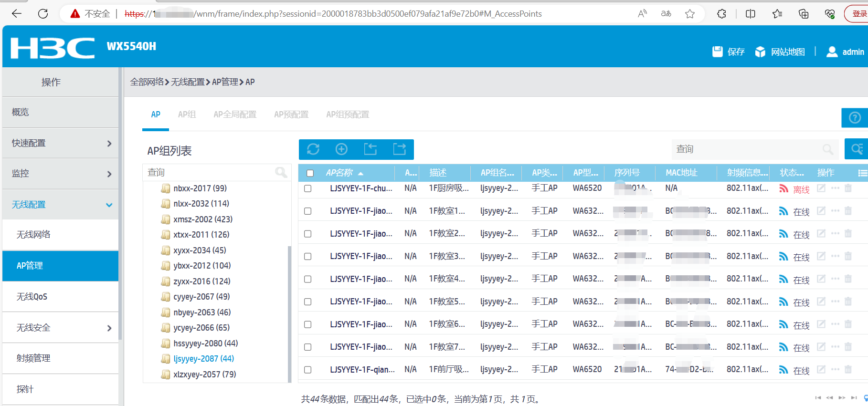868x406 pixels.
Task: Select all APs with the header checkbox
Action: [310, 173]
